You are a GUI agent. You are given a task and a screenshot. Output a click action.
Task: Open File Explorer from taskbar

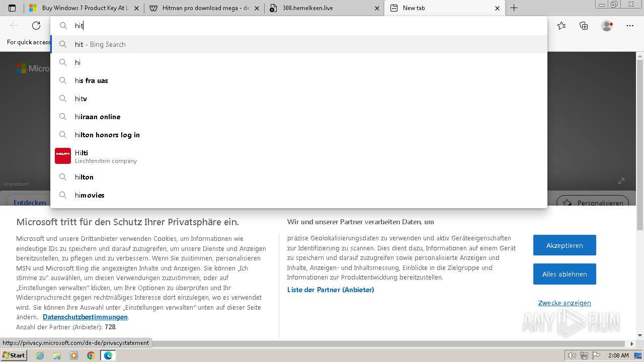tap(57, 355)
